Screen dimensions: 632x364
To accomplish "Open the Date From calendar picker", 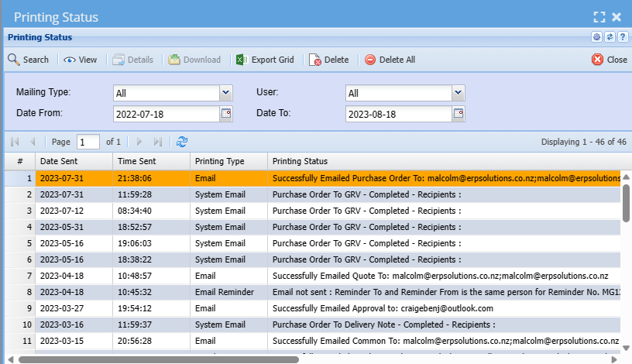I will tap(226, 114).
